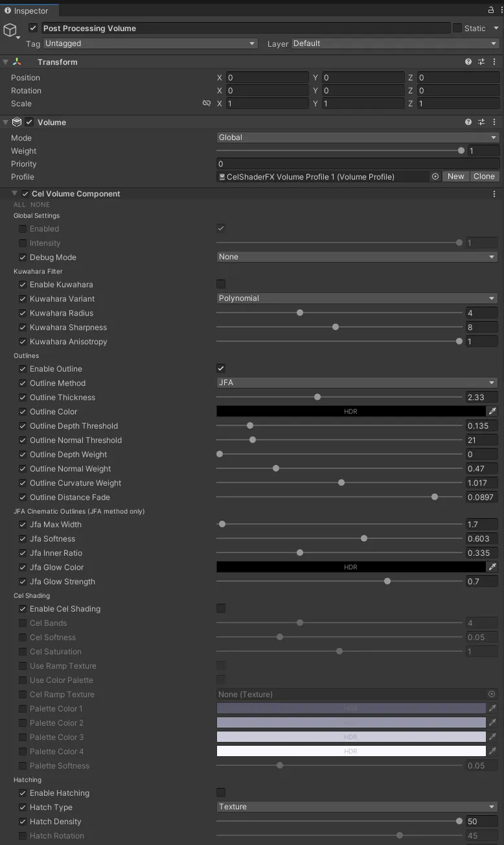This screenshot has height=845, width=504.
Task: Click the Jfa Glow Color eyedropper
Action: point(492,567)
